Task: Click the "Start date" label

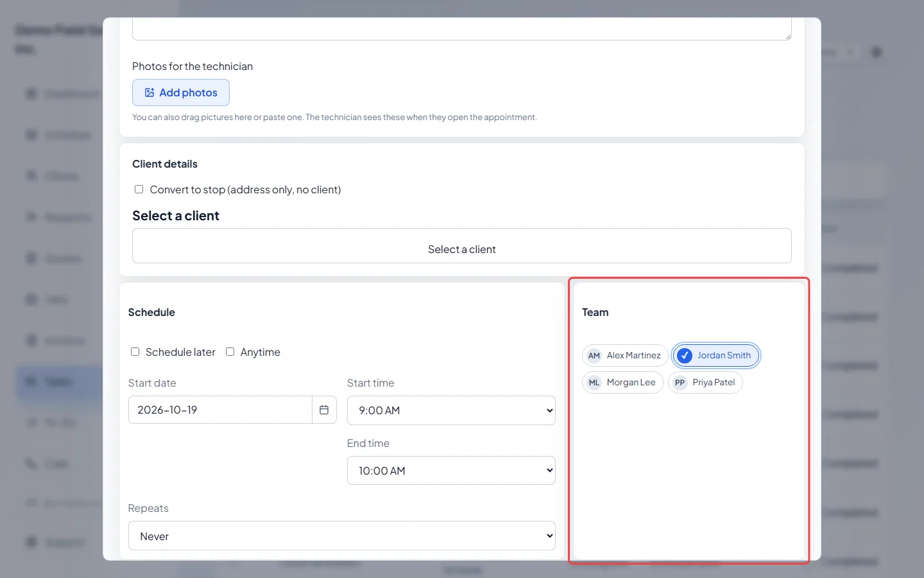Action: (x=152, y=383)
